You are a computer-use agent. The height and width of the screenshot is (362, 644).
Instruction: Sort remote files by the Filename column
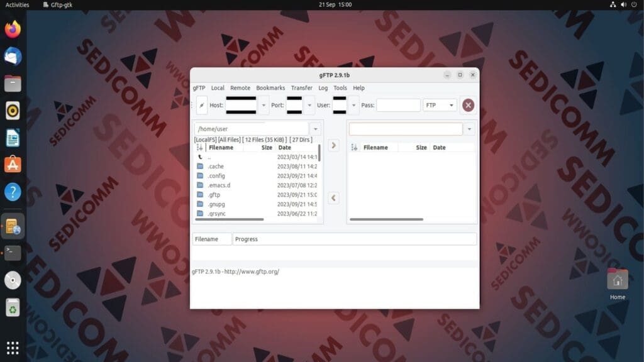[x=379, y=147]
